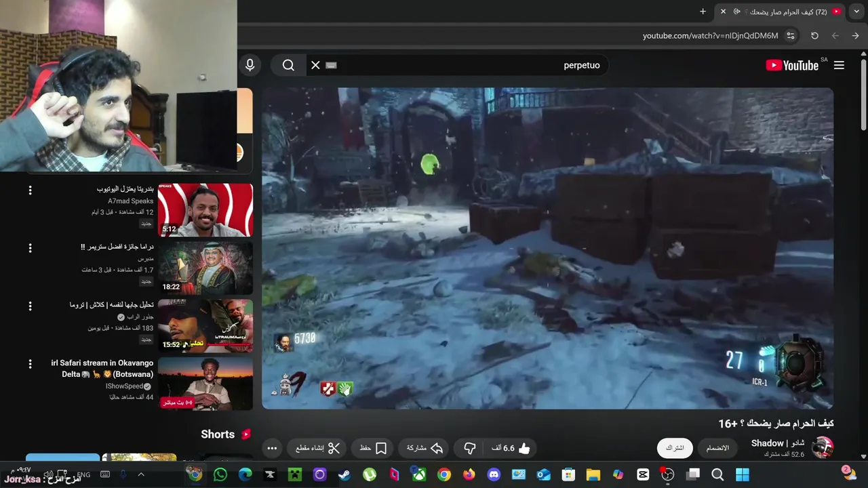Open Shadow | شادو channel name link
Screen dimensions: 868x488
(778, 443)
